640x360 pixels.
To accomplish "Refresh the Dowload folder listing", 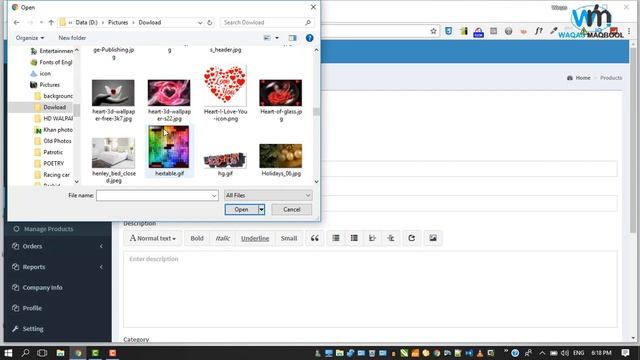I will pos(210,22).
